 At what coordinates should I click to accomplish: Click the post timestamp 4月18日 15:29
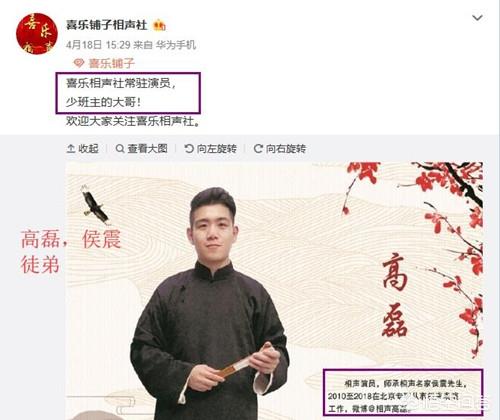[x=98, y=45]
